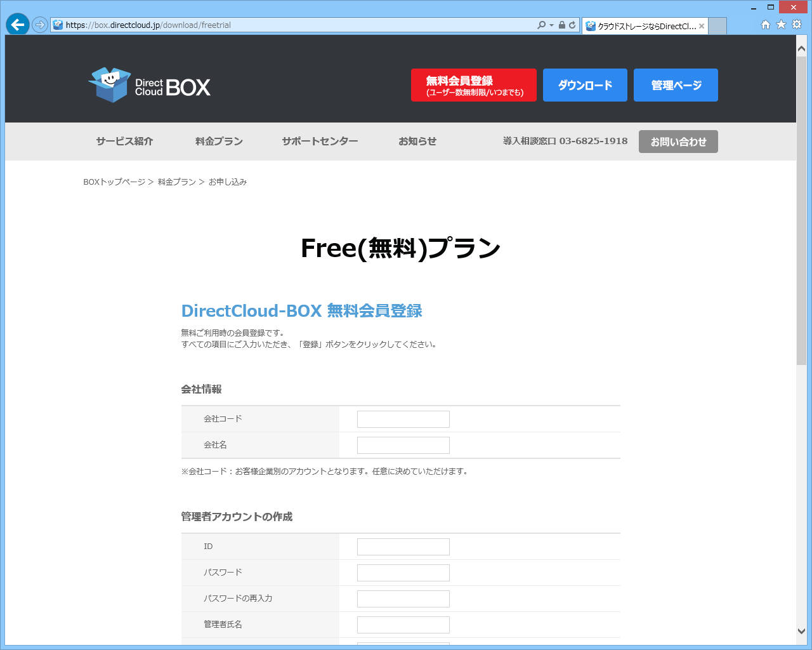Click the browser back arrow
The width and height of the screenshot is (812, 650).
[x=17, y=25]
